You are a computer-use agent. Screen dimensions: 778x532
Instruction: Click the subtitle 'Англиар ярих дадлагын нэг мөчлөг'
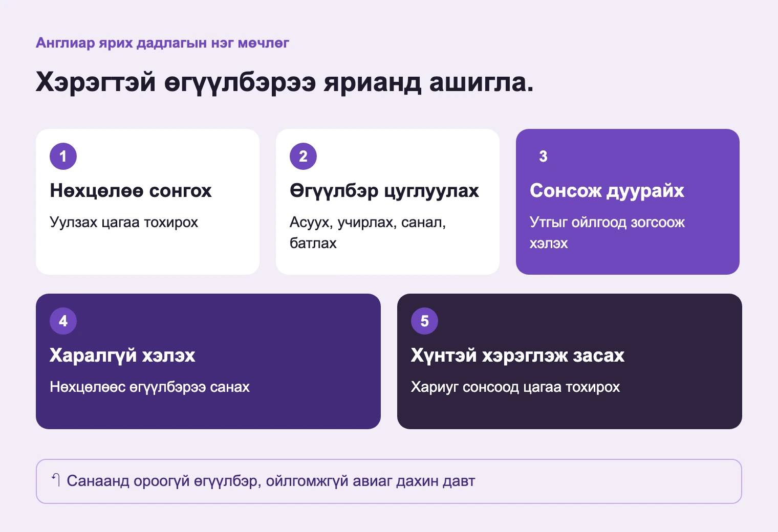pos(162,43)
